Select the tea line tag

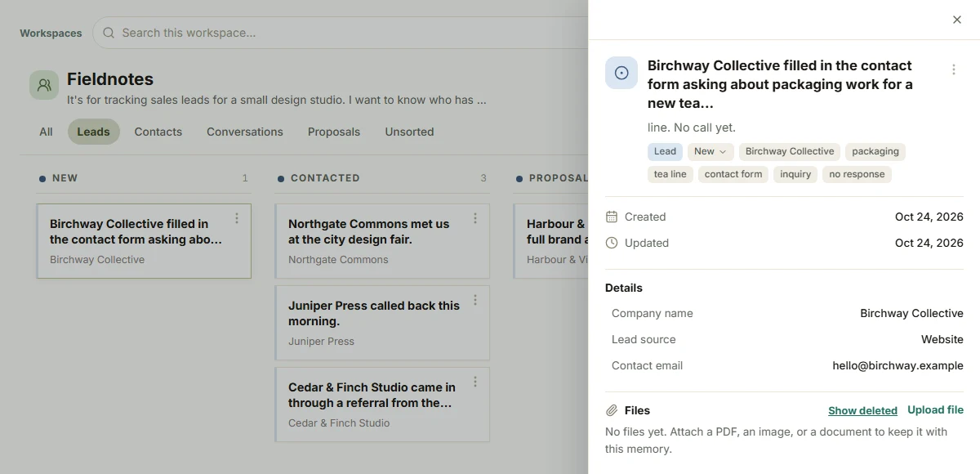(670, 174)
